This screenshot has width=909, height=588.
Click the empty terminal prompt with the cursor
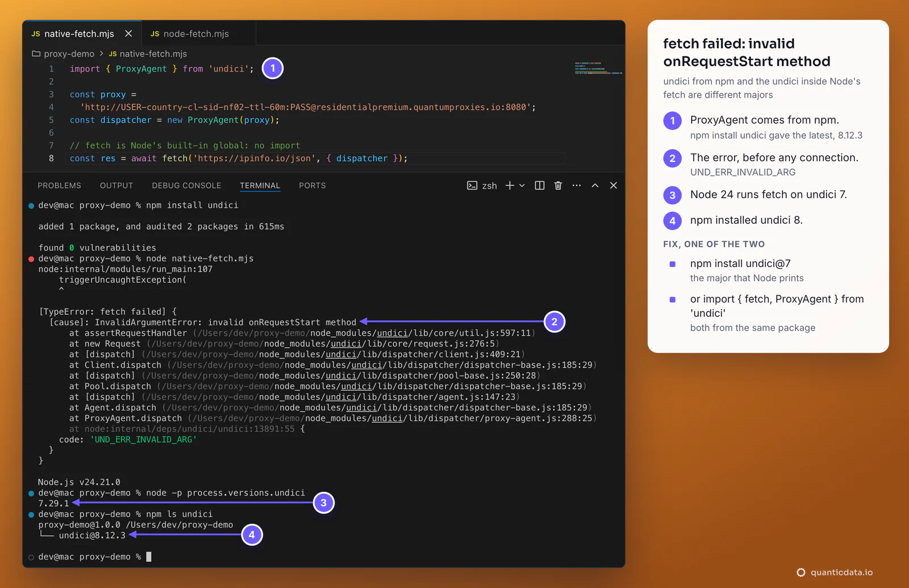[x=94, y=557]
